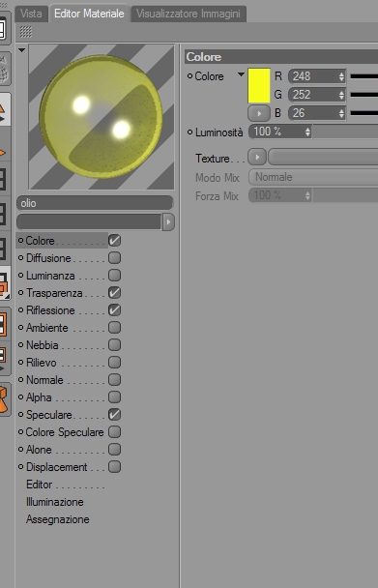Tick the Nebbia channel checkbox
Viewport: 378px width, 588px height.
[114, 345]
